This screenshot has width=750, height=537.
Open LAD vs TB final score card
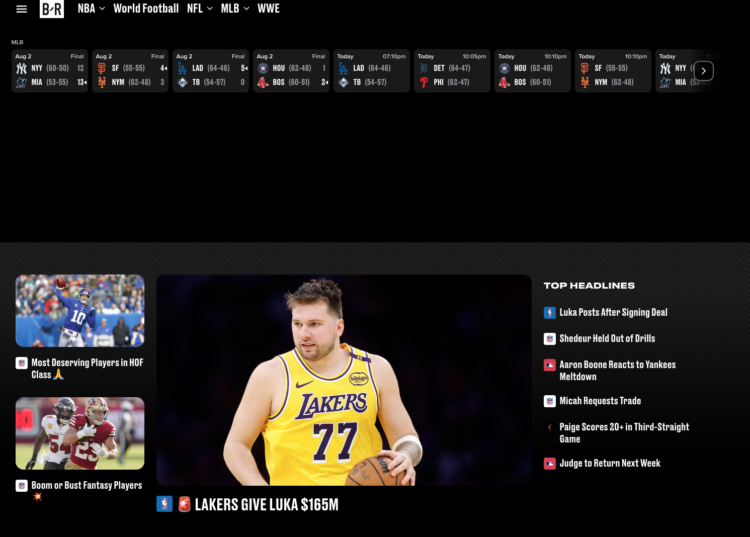coord(210,70)
